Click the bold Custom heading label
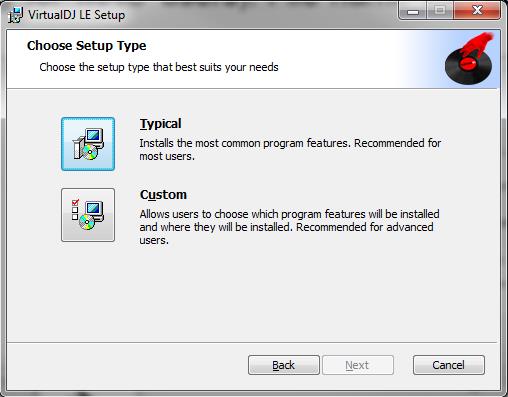508x397 pixels. click(163, 195)
